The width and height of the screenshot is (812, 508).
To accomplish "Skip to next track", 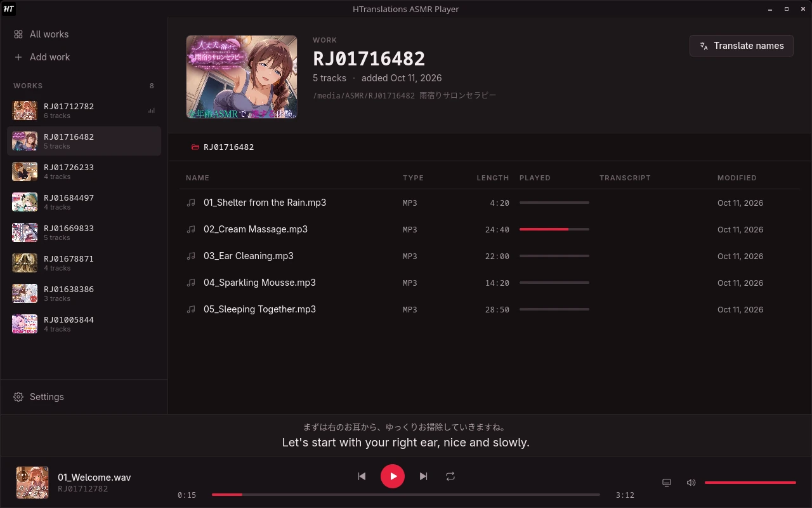I will pos(424,476).
